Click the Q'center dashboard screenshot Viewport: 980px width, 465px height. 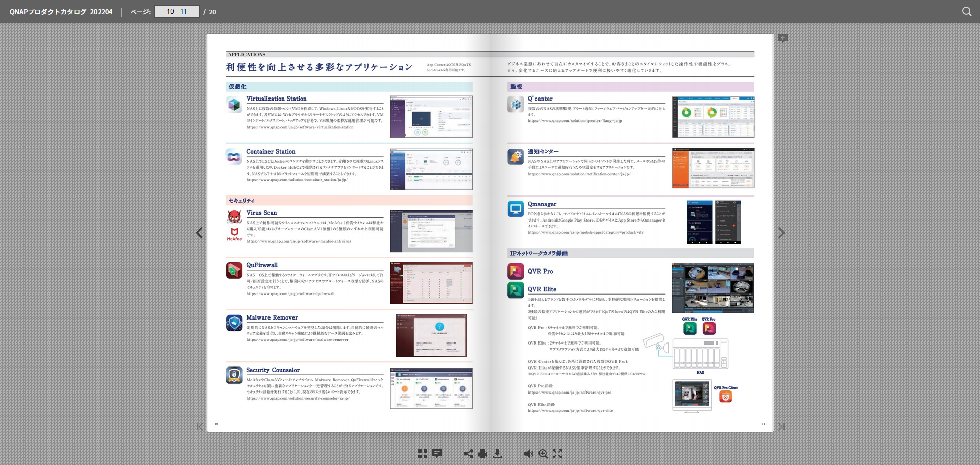tap(713, 117)
